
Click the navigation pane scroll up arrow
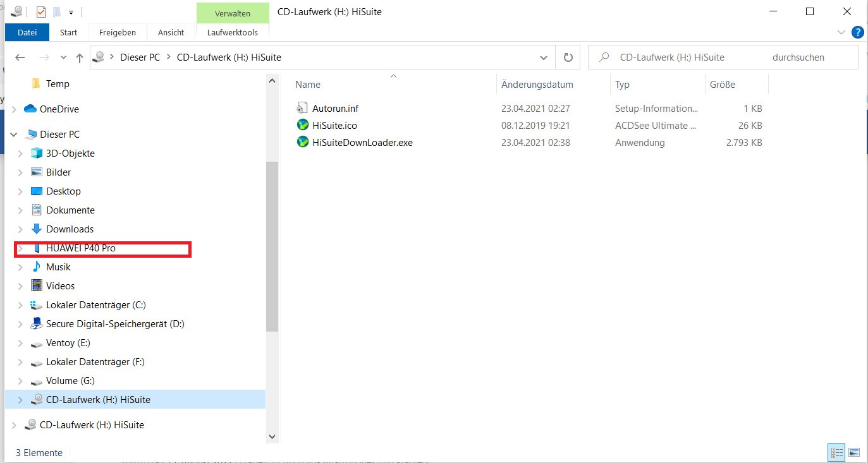[x=272, y=81]
